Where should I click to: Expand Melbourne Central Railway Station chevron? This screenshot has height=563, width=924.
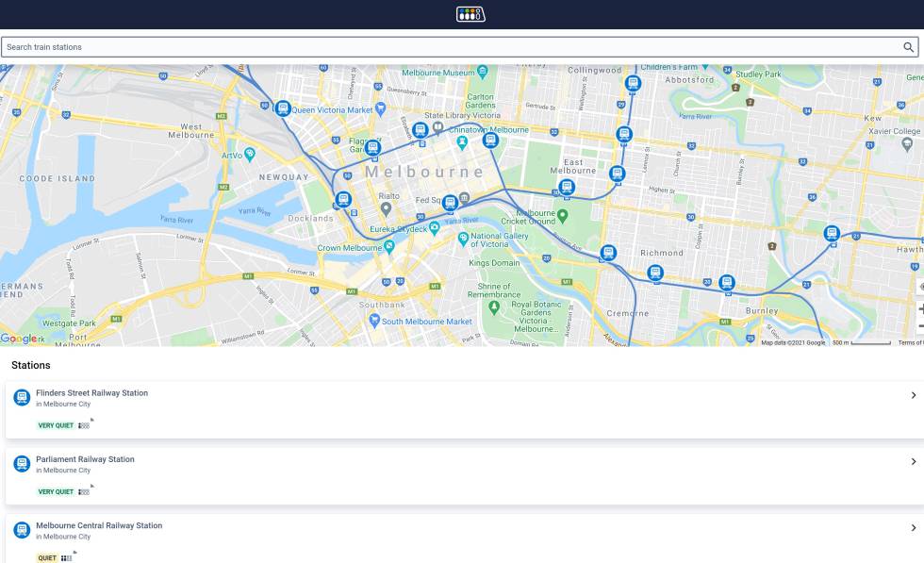914,528
